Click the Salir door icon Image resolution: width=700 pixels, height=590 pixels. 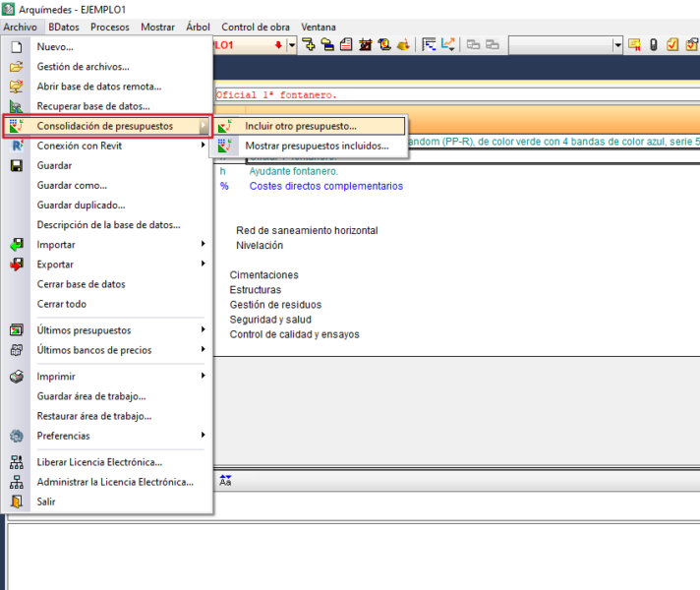pyautogui.click(x=16, y=501)
